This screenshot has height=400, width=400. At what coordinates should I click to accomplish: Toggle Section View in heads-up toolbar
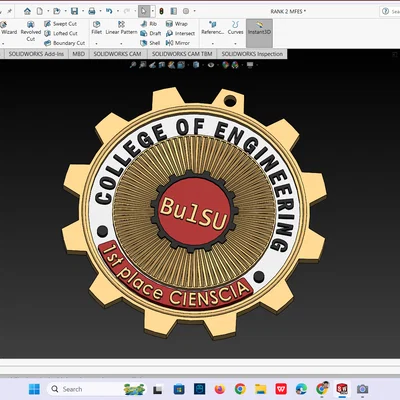click(x=162, y=65)
